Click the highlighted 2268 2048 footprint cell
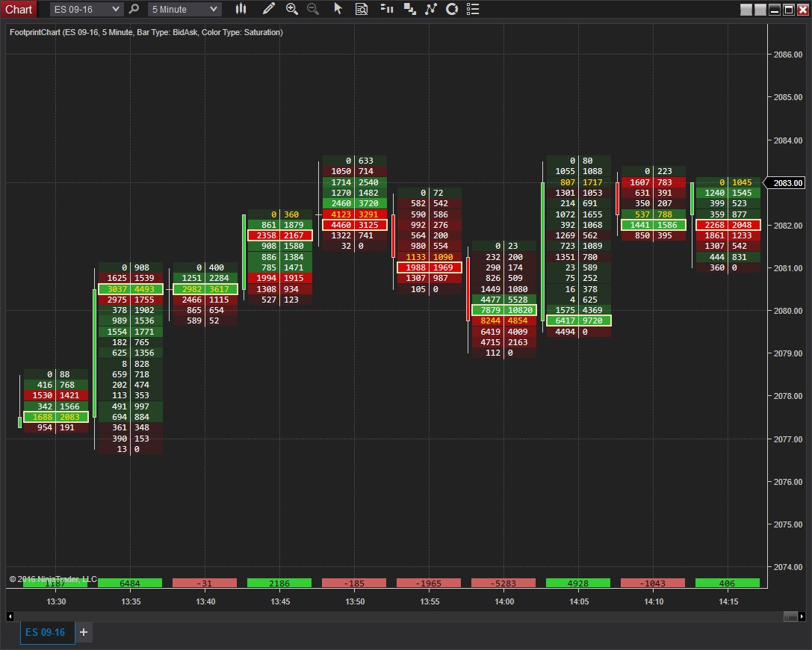The height and width of the screenshot is (650, 812). 728,225
